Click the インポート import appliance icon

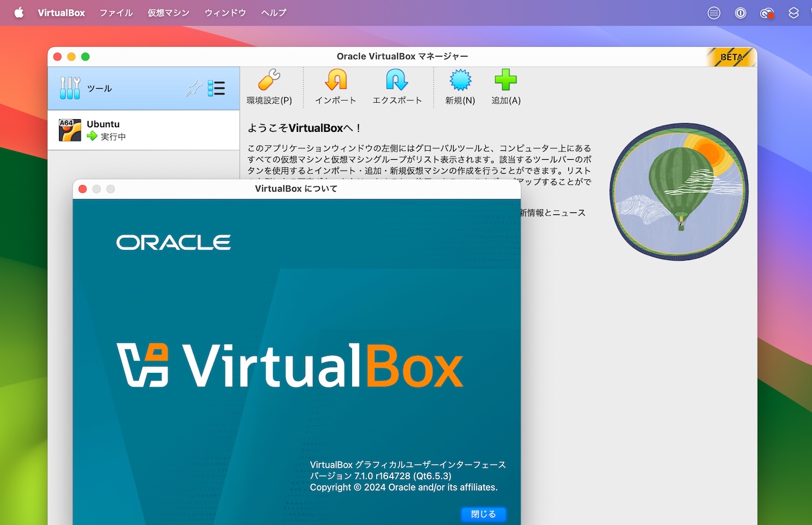tap(336, 81)
